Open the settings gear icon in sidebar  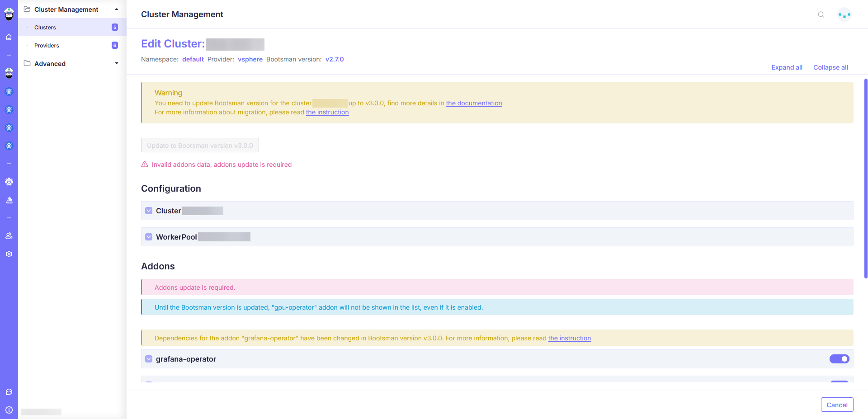9,254
